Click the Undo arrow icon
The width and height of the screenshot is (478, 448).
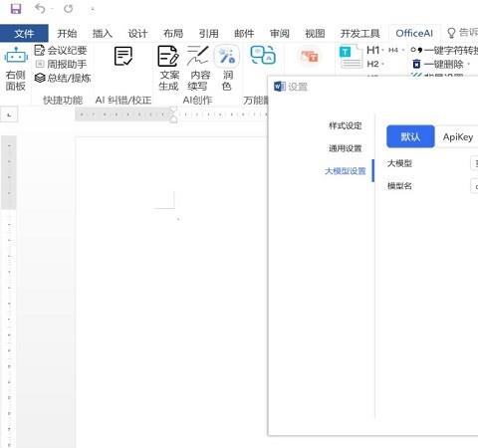pos(40,9)
